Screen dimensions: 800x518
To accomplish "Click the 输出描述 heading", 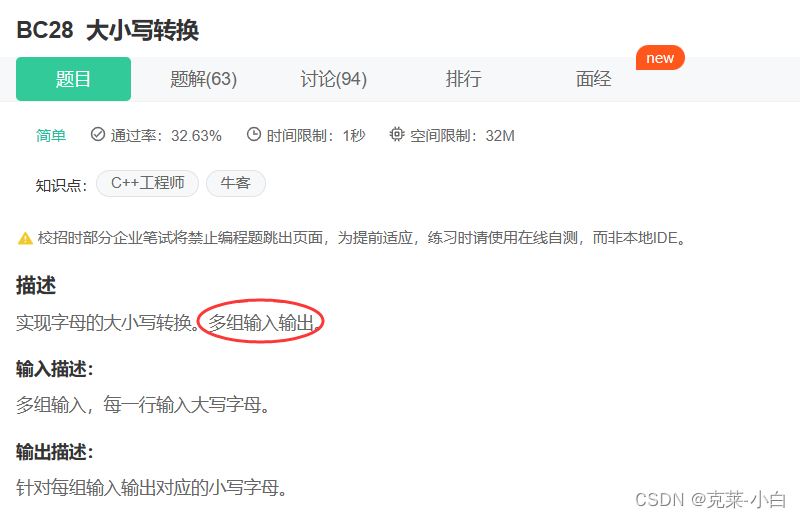I will click(55, 452).
